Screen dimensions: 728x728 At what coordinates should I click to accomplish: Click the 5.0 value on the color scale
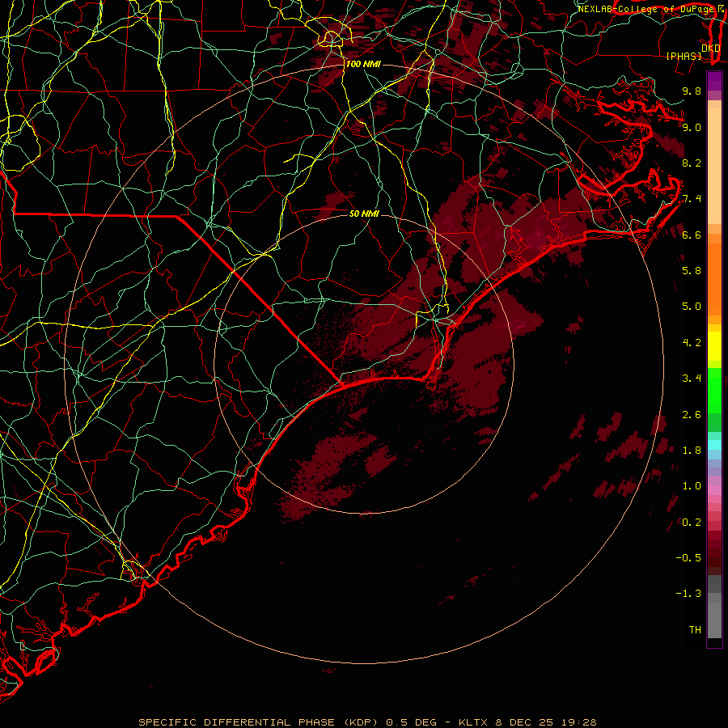click(x=692, y=307)
